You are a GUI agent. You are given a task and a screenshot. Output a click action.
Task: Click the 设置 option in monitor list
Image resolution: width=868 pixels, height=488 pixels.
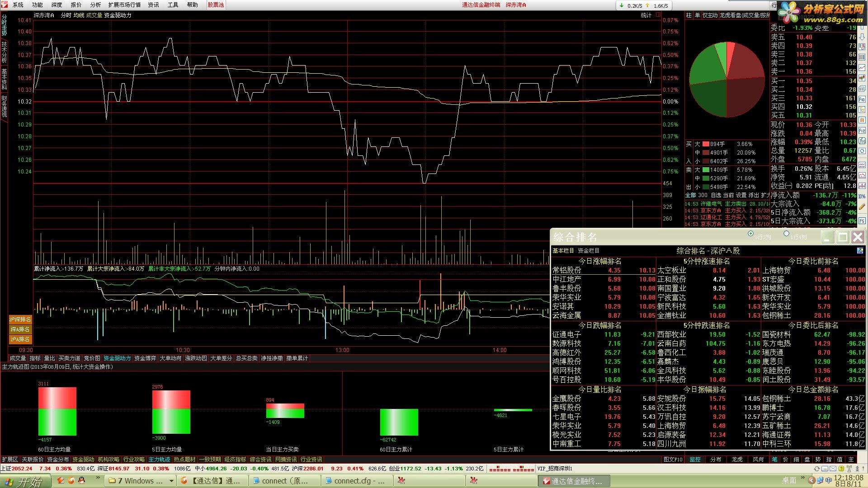tap(741, 195)
